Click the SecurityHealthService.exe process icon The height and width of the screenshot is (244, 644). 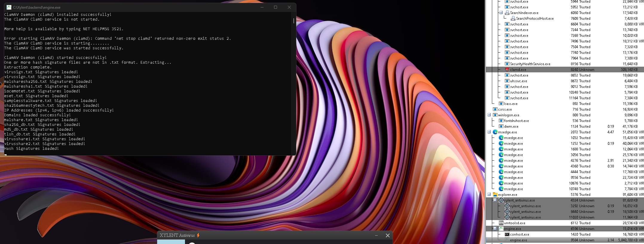[507, 64]
